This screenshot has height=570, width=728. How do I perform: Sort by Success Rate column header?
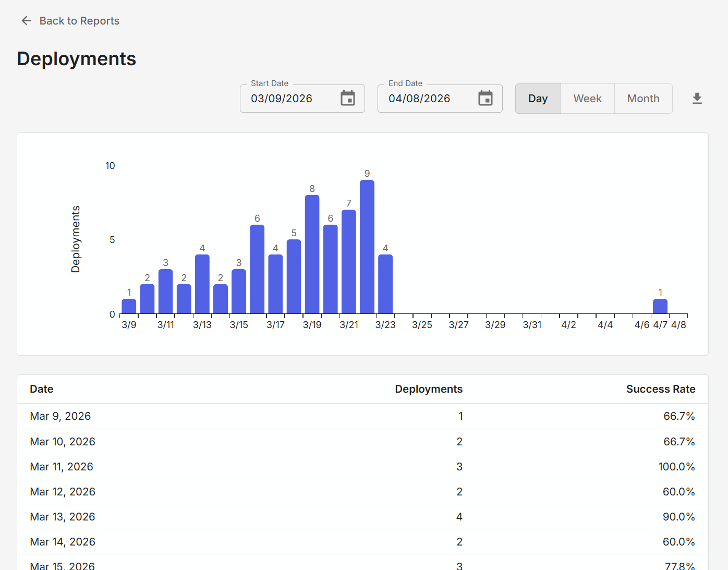pyautogui.click(x=660, y=389)
